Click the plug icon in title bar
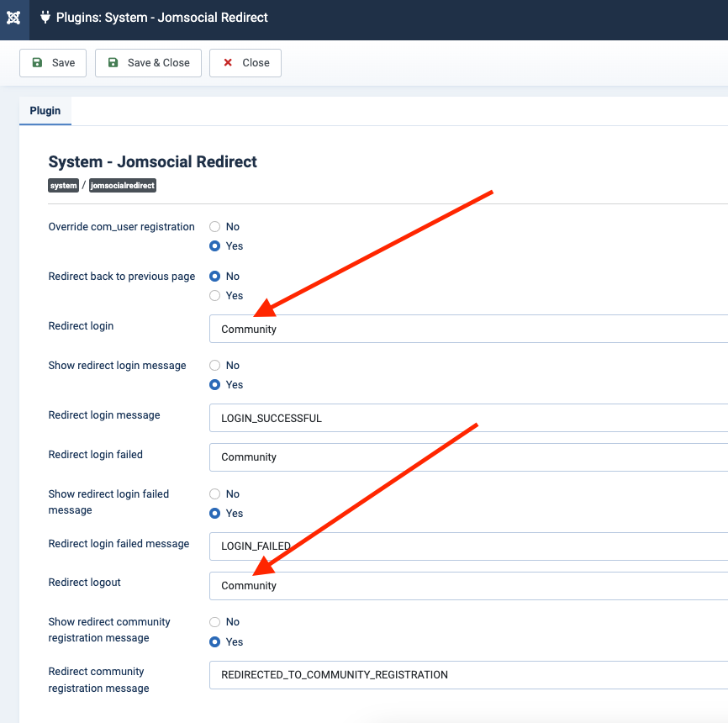728x723 pixels. 45,18
